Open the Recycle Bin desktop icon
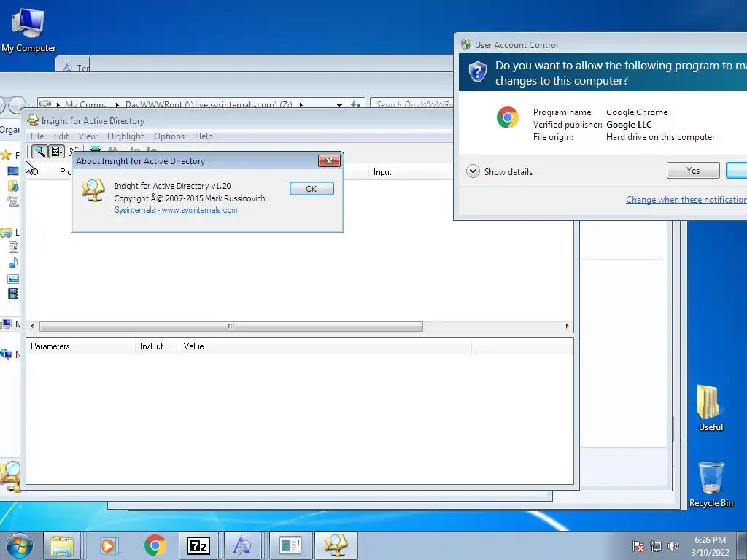The height and width of the screenshot is (560, 747). (x=711, y=484)
